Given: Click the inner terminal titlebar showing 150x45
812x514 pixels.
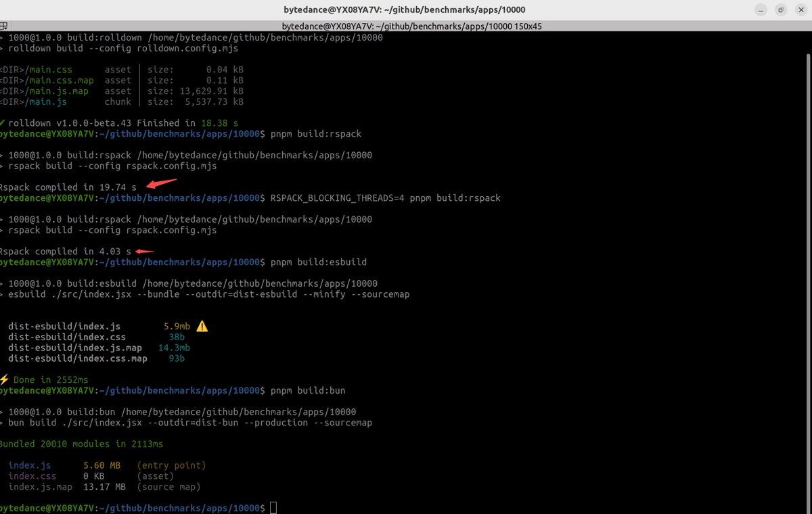Looking at the screenshot, I should pyautogui.click(x=406, y=26).
